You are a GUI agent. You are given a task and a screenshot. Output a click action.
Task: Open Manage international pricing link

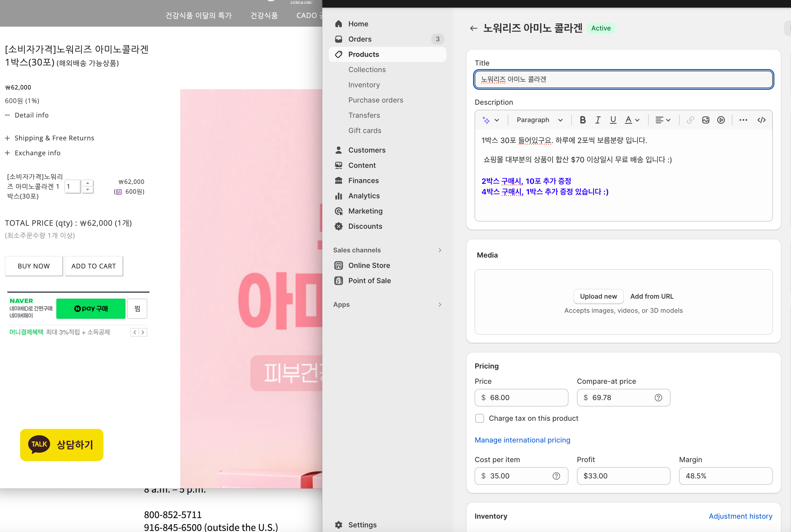pyautogui.click(x=522, y=440)
